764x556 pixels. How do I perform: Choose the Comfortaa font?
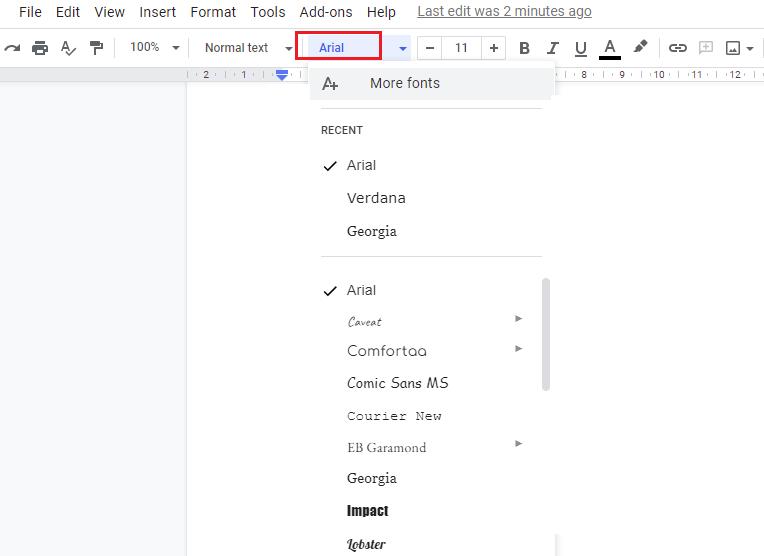387,351
